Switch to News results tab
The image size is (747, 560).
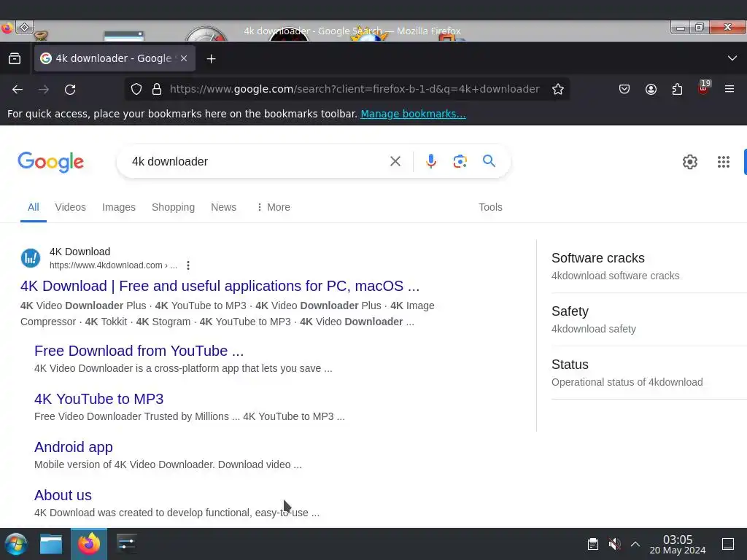[223, 207]
